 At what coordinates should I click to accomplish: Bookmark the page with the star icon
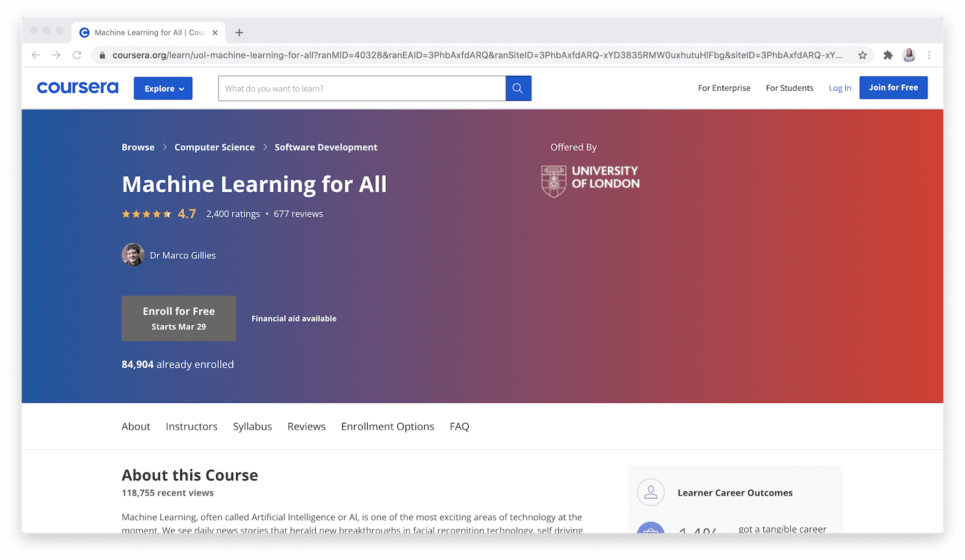coord(863,54)
